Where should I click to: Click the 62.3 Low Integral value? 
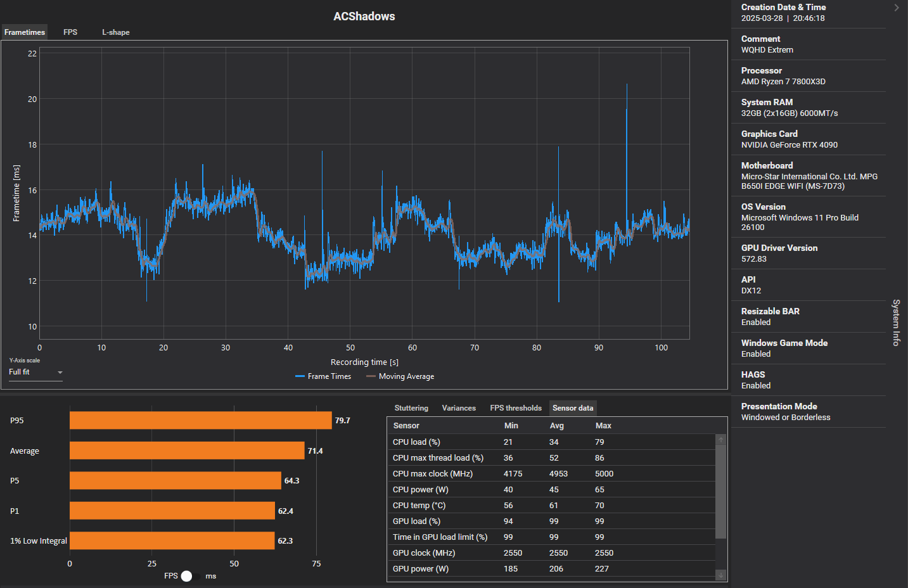click(x=285, y=541)
